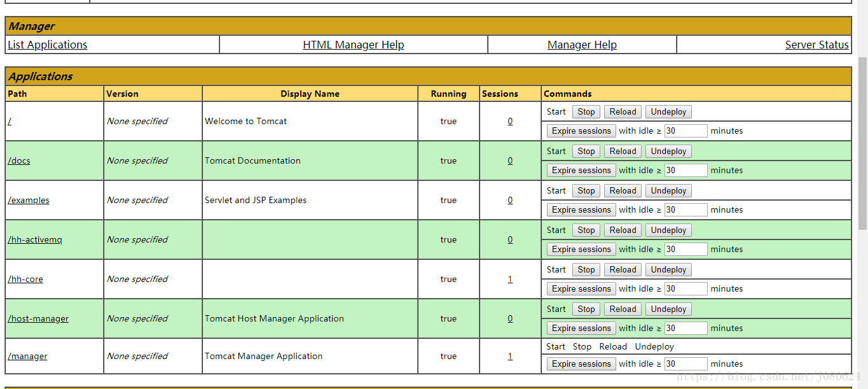868x389 pixels.
Task: Open the sessions count for root / application
Action: (510, 121)
